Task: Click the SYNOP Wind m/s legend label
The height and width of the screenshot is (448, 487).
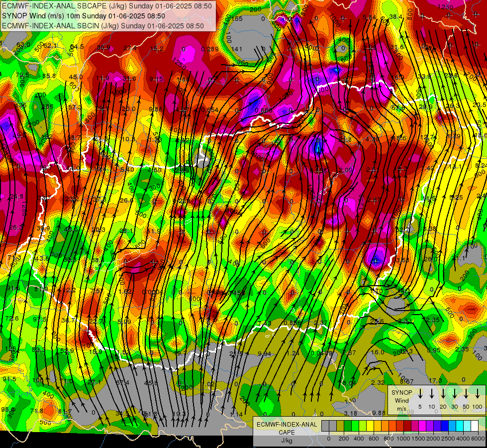Action: (401, 400)
